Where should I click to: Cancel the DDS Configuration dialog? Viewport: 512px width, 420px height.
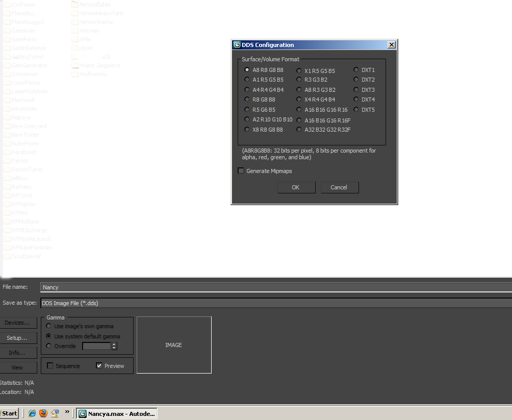click(340, 187)
